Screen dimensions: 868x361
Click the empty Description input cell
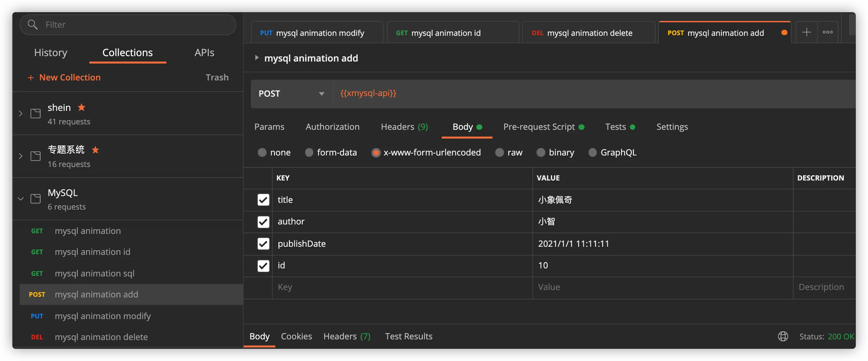click(824, 288)
